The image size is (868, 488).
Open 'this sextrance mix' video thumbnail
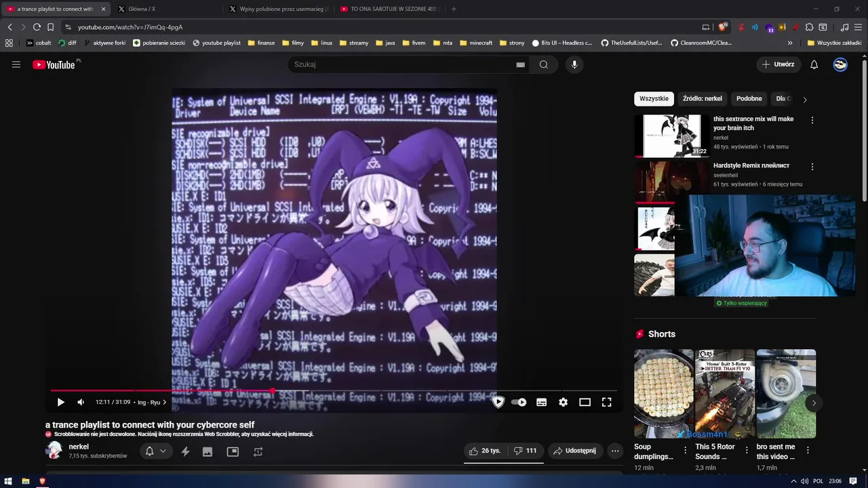[x=672, y=136]
